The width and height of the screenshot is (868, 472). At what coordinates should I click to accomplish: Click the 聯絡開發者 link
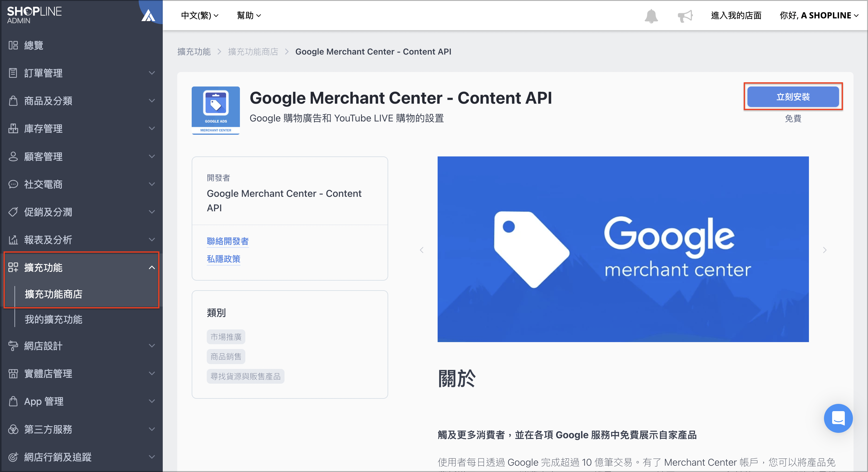[228, 241]
